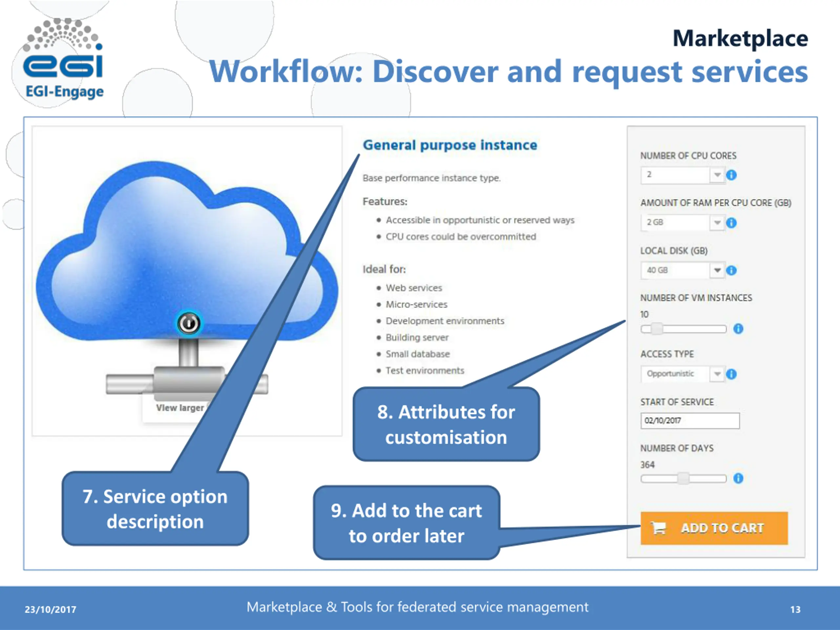Click info icon beside CPU cores dropdown
840x630 pixels.
(x=731, y=175)
